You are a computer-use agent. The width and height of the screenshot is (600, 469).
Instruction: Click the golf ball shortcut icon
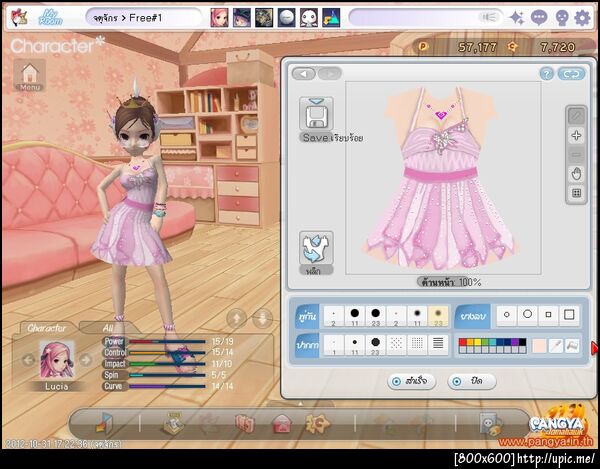[286, 18]
